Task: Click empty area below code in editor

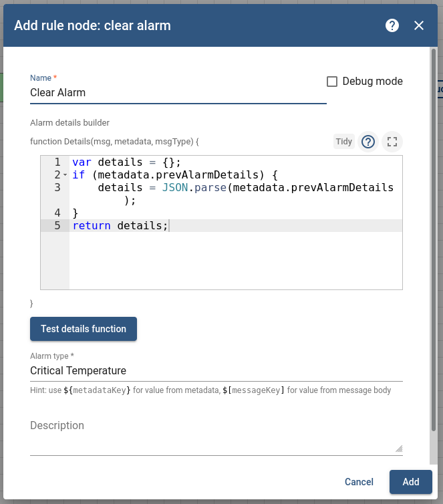Action: click(234, 264)
